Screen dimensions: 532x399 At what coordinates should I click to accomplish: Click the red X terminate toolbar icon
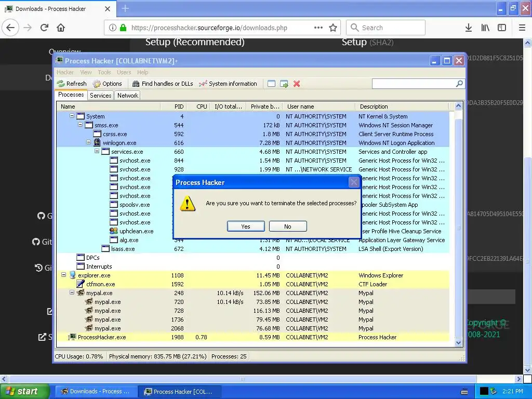click(x=297, y=84)
